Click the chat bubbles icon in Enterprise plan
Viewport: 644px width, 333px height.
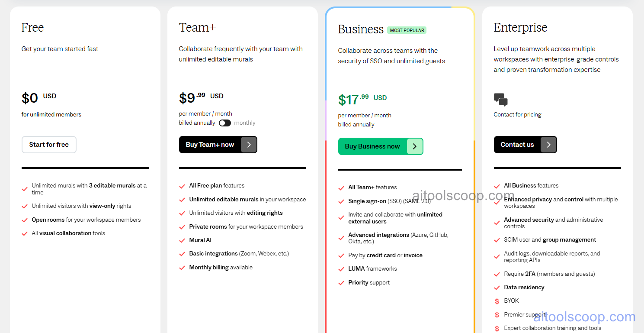point(500,100)
